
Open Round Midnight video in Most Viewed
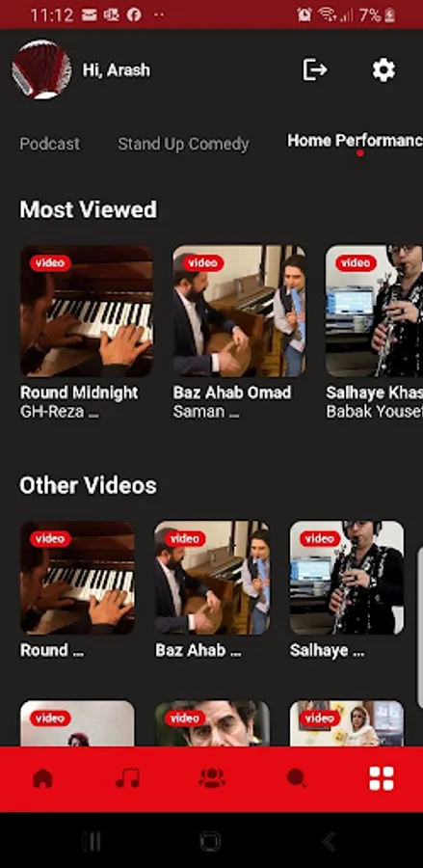[x=87, y=312]
